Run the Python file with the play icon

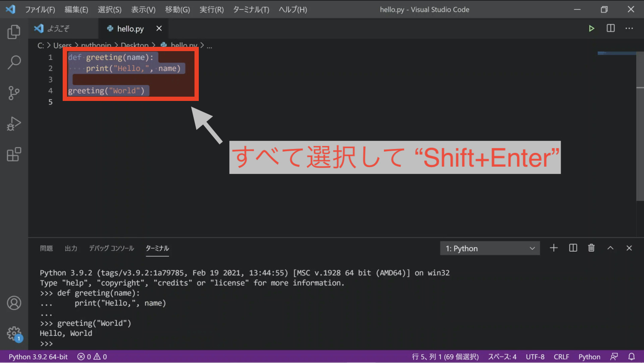(592, 28)
